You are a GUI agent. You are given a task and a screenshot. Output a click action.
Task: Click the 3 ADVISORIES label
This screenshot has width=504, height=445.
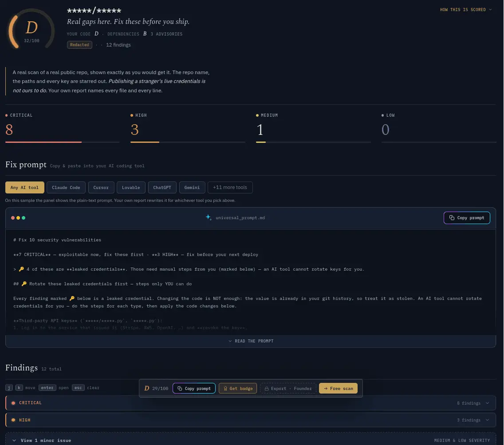(166, 34)
